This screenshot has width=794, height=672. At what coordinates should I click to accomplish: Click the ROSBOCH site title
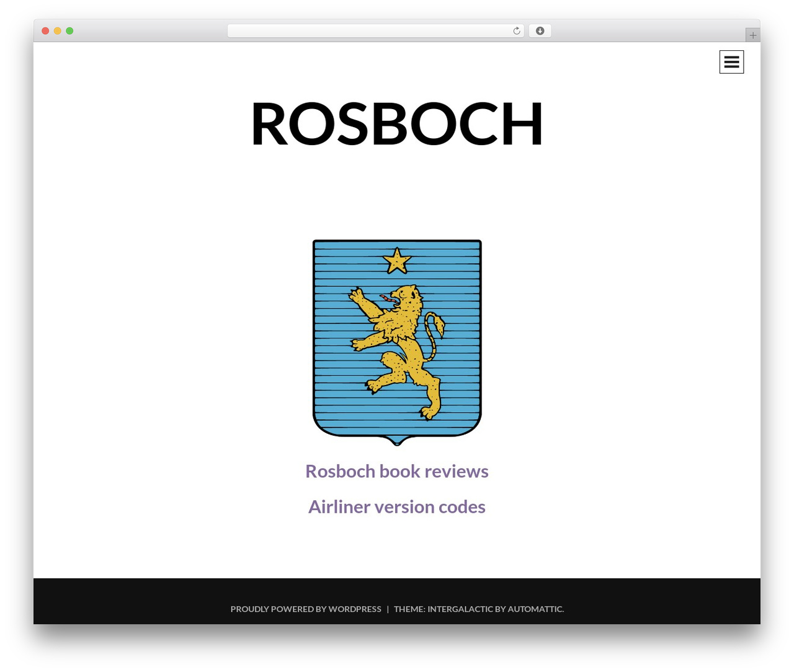pyautogui.click(x=397, y=124)
